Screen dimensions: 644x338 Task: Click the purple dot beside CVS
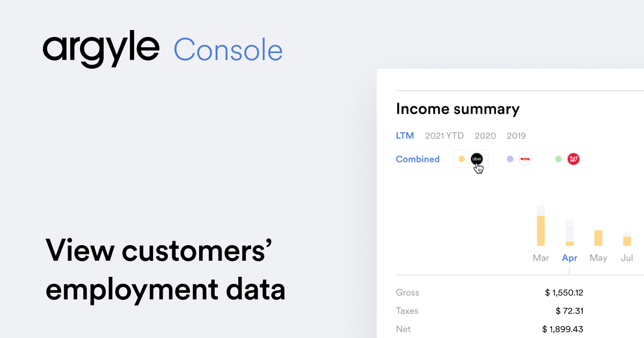coord(510,159)
